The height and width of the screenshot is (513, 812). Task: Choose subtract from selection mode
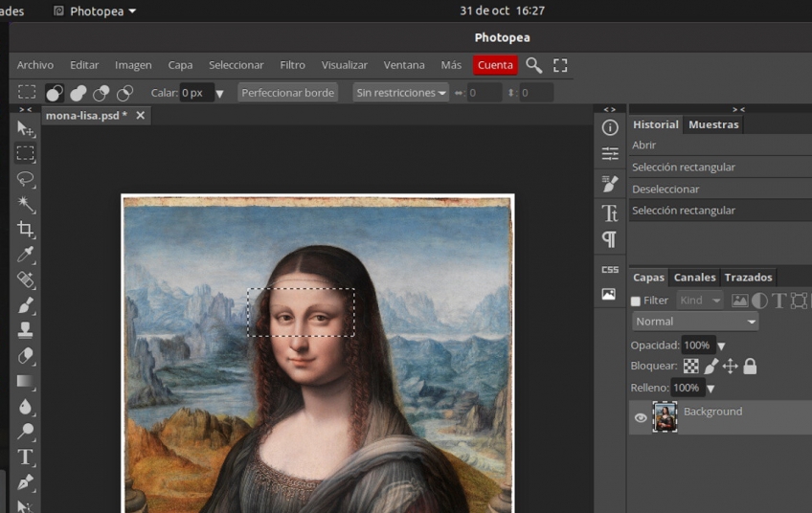tap(101, 93)
